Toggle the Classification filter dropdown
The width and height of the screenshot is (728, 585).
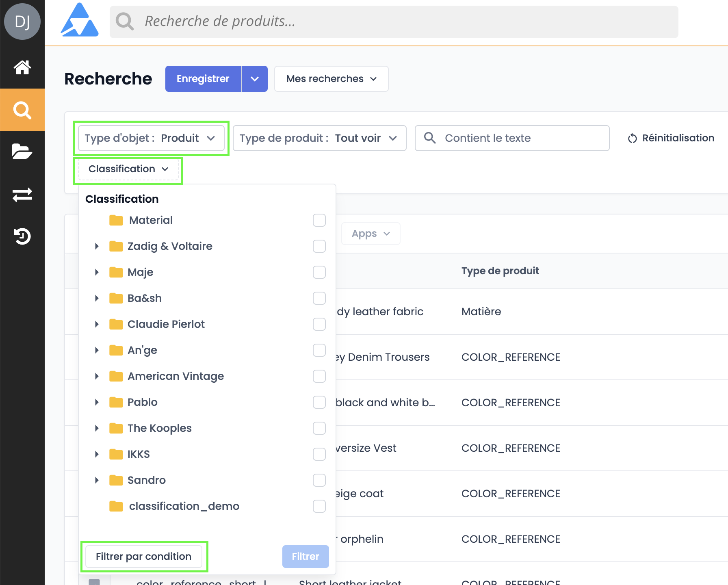click(128, 169)
